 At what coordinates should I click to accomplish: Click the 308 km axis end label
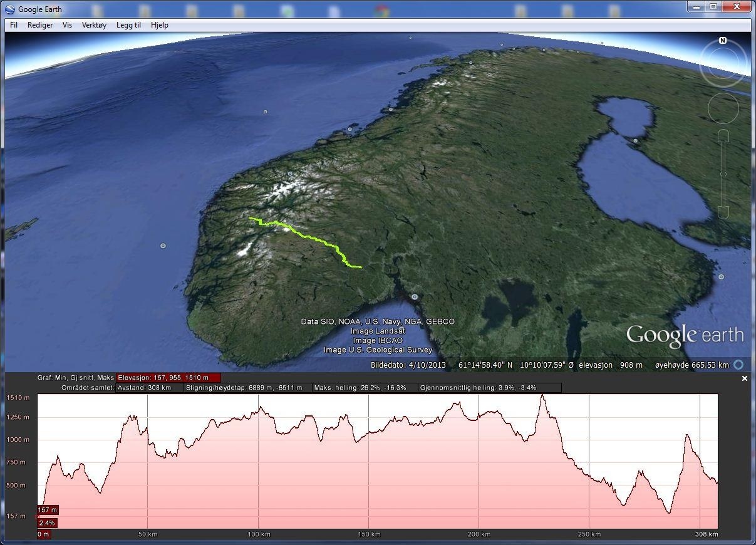(707, 534)
